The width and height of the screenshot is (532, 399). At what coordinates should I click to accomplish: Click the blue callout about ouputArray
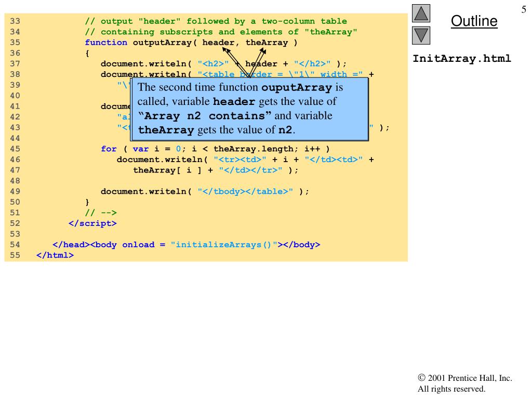250,109
